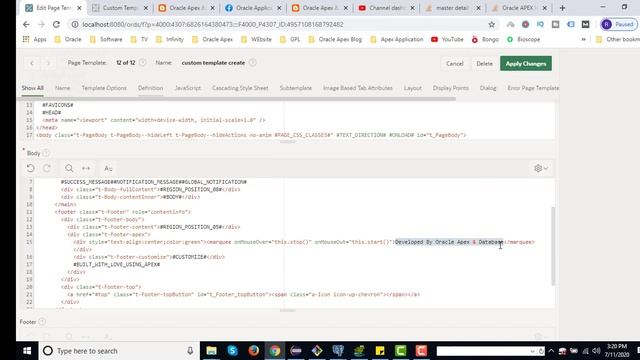Switch to master detail browser tab

coord(452,8)
